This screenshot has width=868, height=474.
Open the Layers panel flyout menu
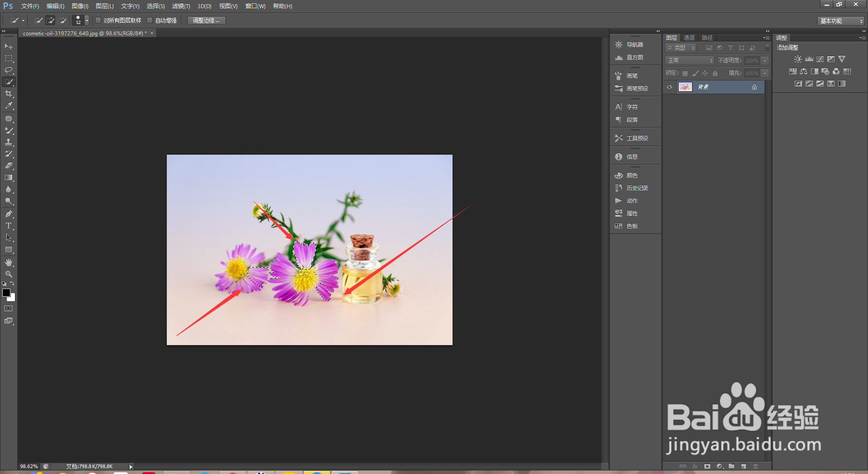pos(766,38)
